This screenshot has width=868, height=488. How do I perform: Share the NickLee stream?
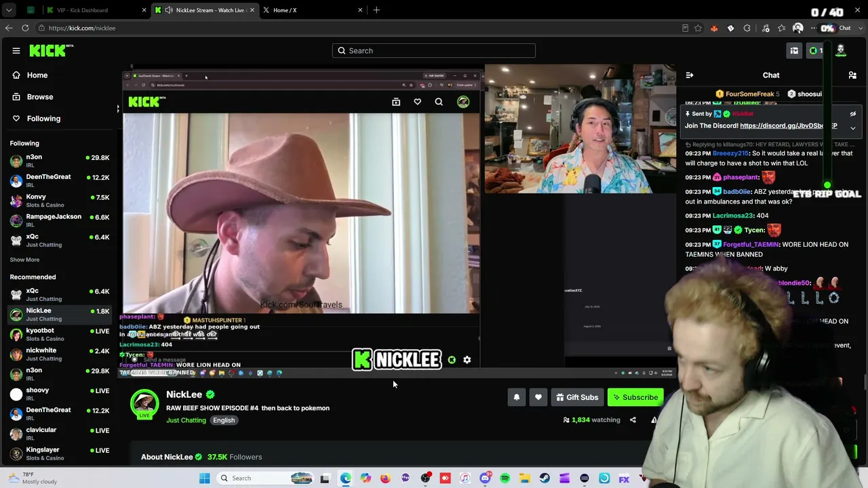point(633,420)
